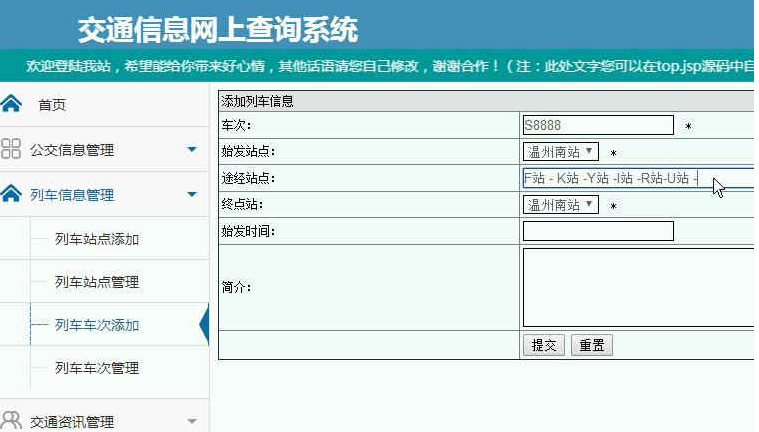Click the empty 始发时间 input field
This screenshot has width=759, height=432.
pos(598,231)
